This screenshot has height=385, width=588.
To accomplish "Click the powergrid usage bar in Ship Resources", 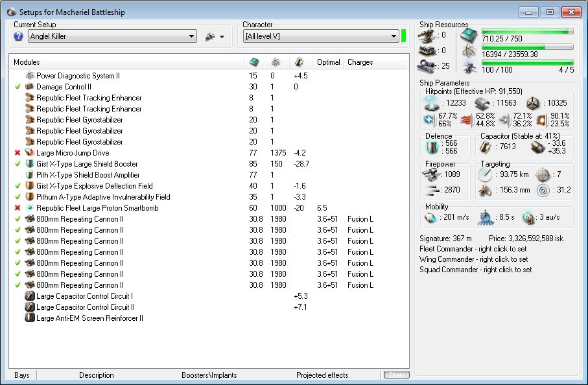I will [x=527, y=47].
